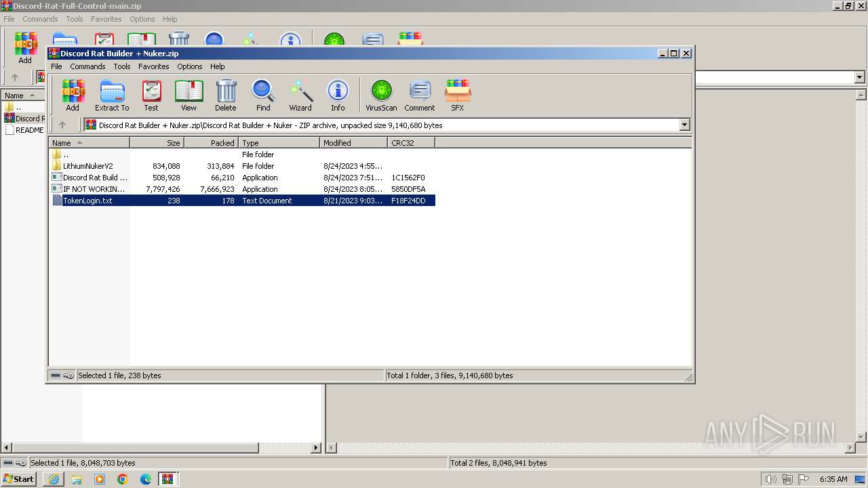
Task: Click the SFX toolbar icon
Action: pos(458,95)
